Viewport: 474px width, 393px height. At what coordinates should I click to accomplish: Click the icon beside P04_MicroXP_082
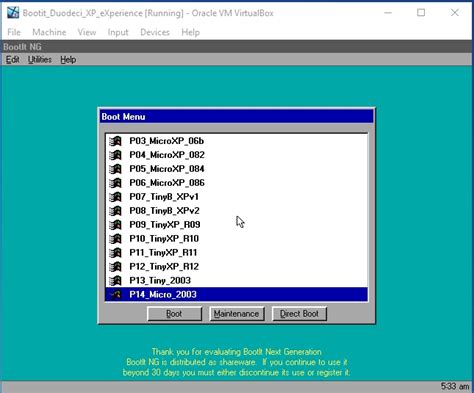click(x=115, y=155)
